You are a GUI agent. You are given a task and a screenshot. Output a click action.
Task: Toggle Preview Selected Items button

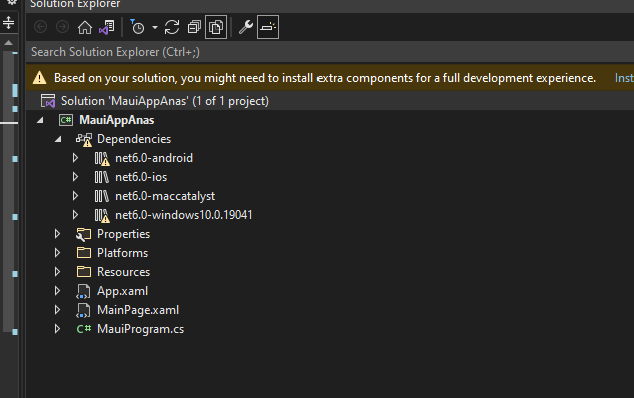point(268,28)
